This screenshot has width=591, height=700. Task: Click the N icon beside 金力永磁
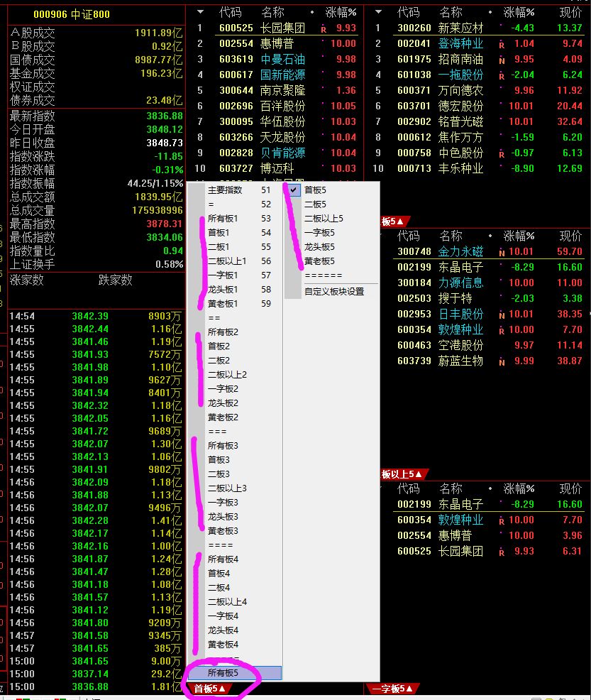click(502, 253)
